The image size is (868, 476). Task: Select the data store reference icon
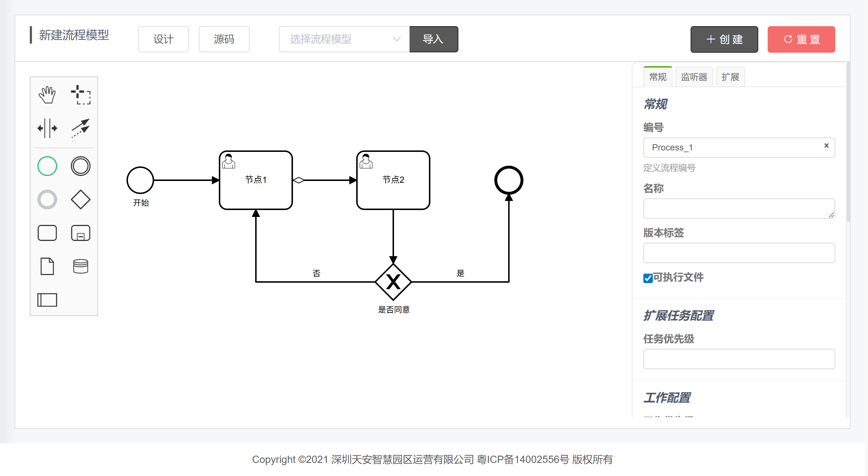(x=80, y=266)
